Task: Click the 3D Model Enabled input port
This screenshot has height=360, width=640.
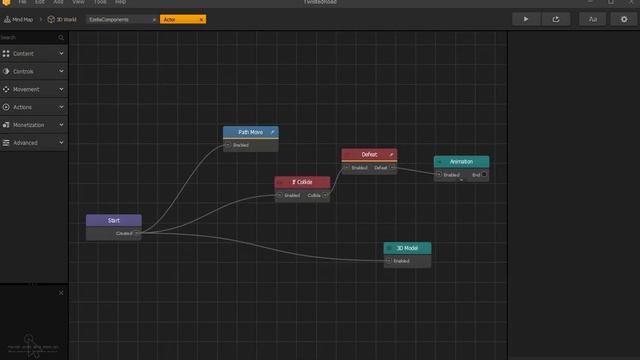Action: pos(389,261)
